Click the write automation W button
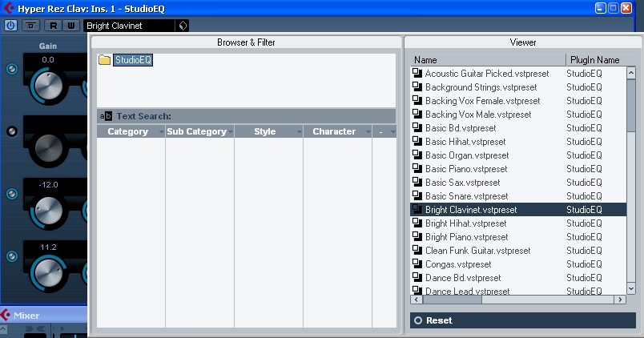This screenshot has height=338, width=644. pos(71,26)
